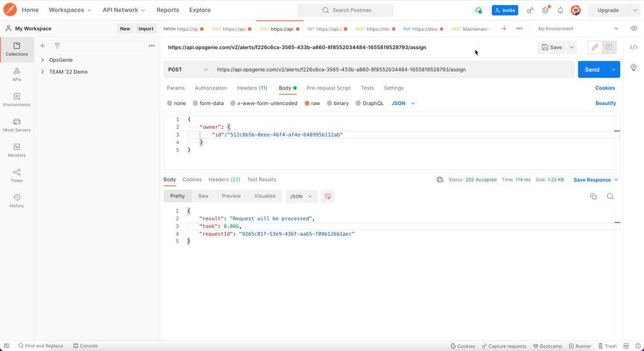Open the collections panel three-dot options
Image resolution: width=644 pixels, height=351 pixels.
[151, 46]
